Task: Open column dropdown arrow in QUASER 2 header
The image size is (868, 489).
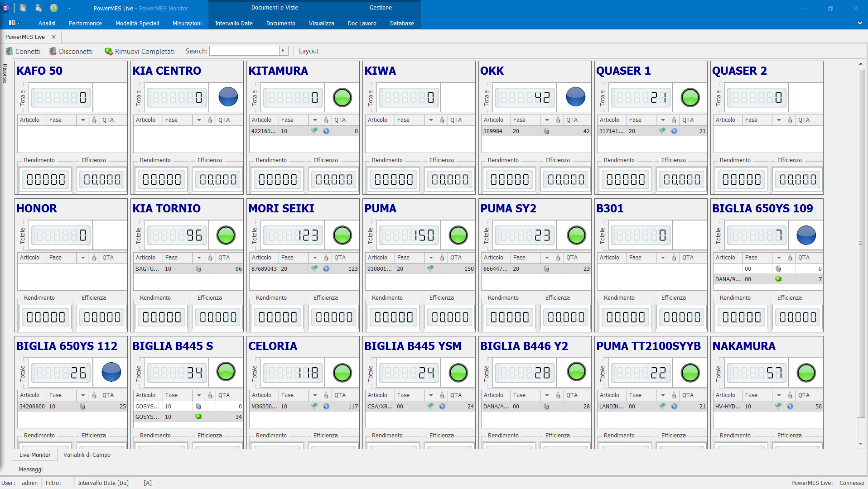Action: tap(779, 120)
